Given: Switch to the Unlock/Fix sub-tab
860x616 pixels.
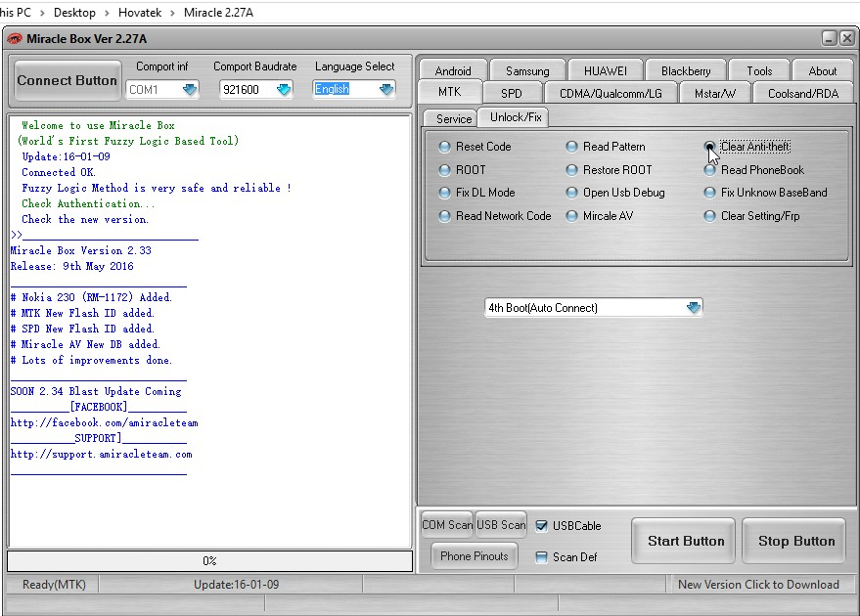Looking at the screenshot, I should tap(516, 117).
